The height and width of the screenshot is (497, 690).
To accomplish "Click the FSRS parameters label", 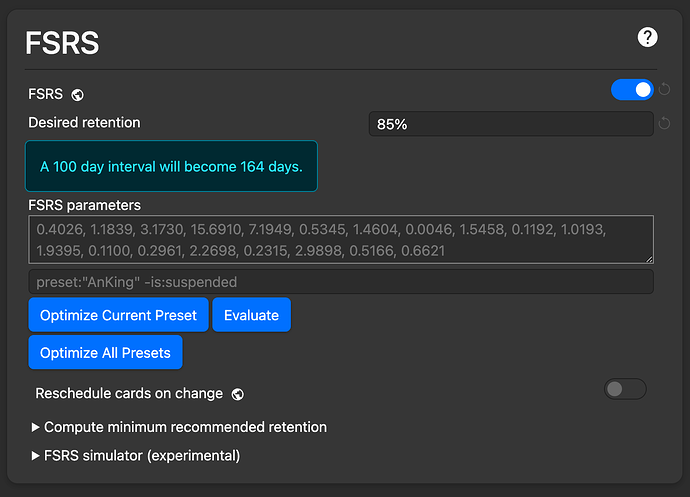I will click(84, 205).
